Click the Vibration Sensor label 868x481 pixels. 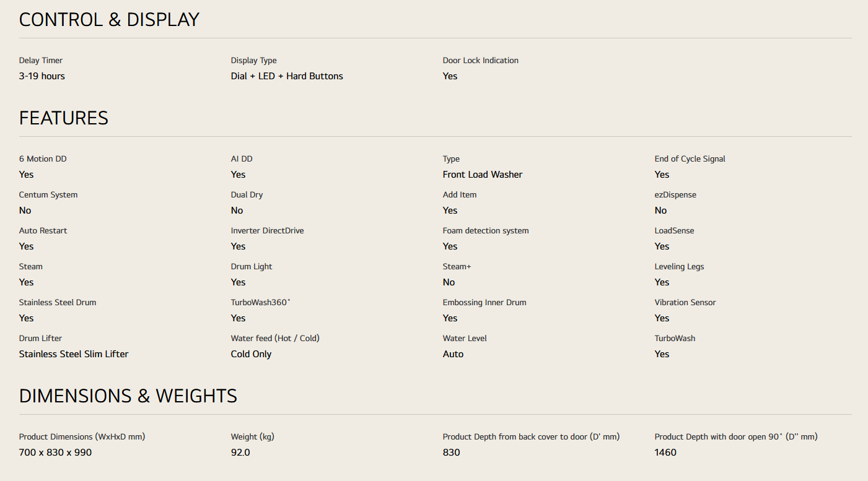[685, 303]
